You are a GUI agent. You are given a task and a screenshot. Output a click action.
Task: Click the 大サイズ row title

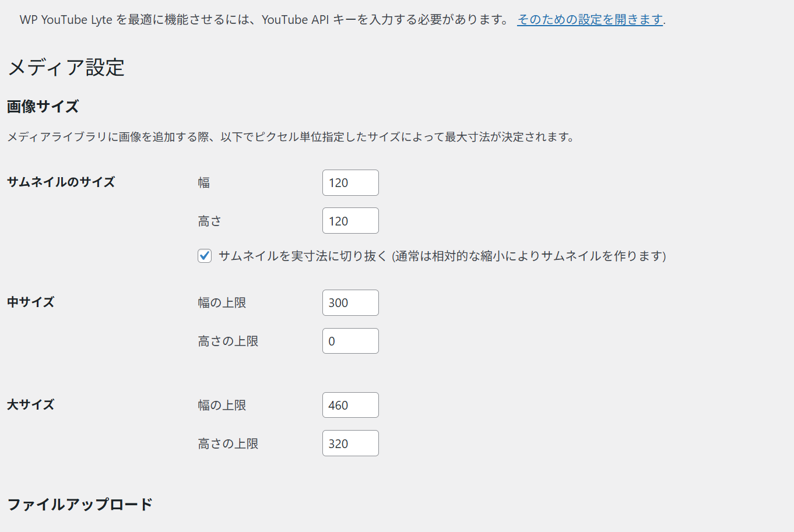pyautogui.click(x=30, y=404)
